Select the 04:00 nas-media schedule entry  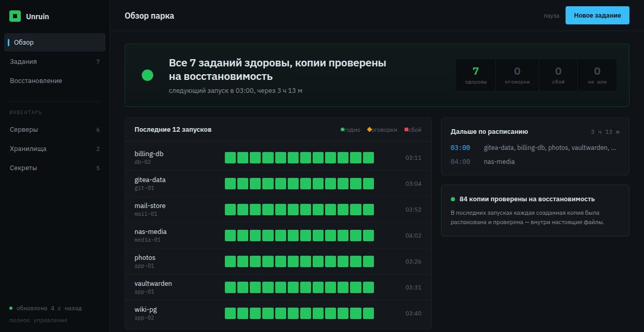coord(535,162)
